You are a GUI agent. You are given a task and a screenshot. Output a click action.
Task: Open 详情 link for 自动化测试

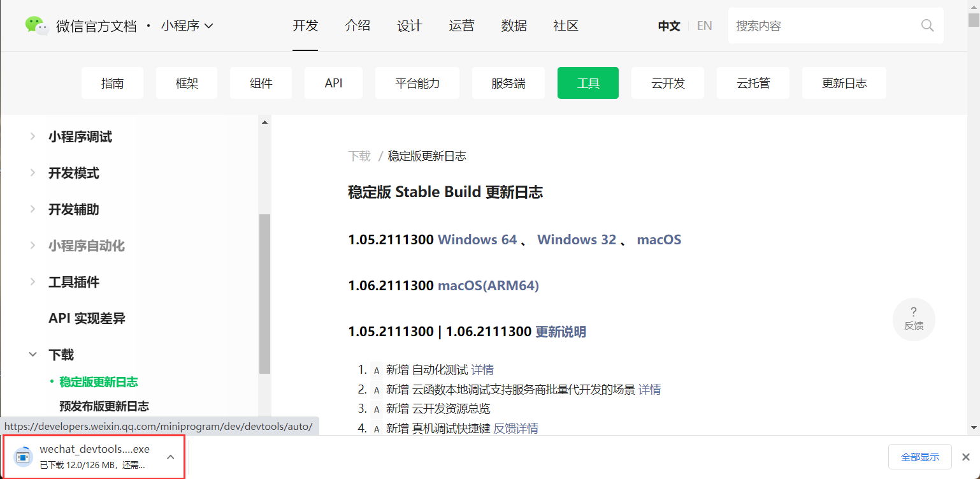pyautogui.click(x=482, y=370)
